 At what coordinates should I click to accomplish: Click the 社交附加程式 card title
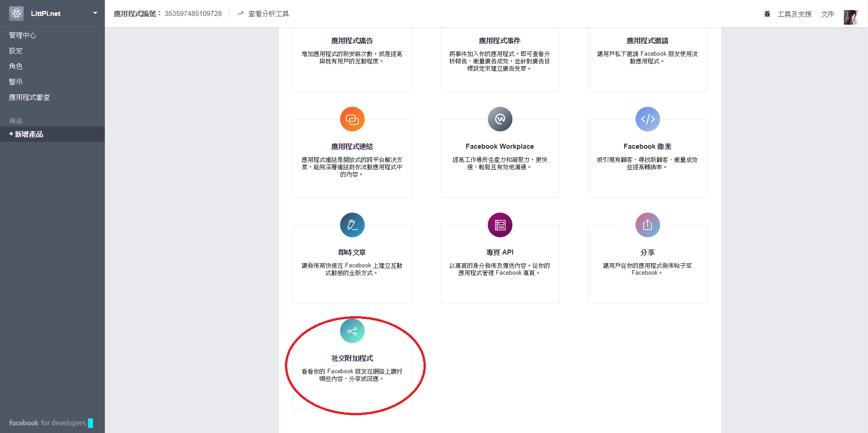click(x=352, y=358)
